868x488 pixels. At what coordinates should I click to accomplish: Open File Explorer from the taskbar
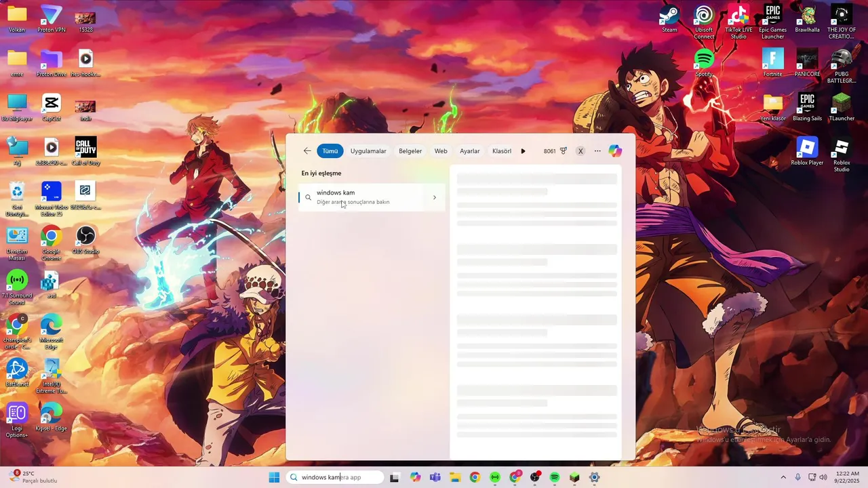pos(455,477)
